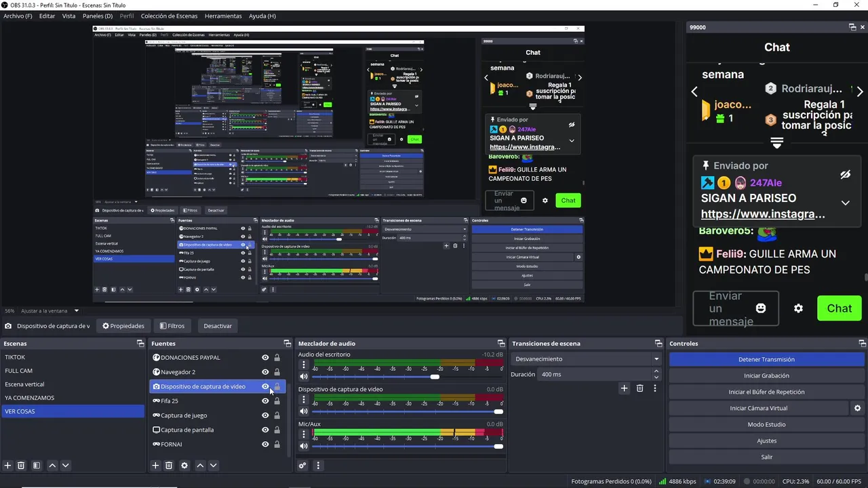Click Iniciar Grabación button
This screenshot has width=868, height=488.
[x=766, y=375]
